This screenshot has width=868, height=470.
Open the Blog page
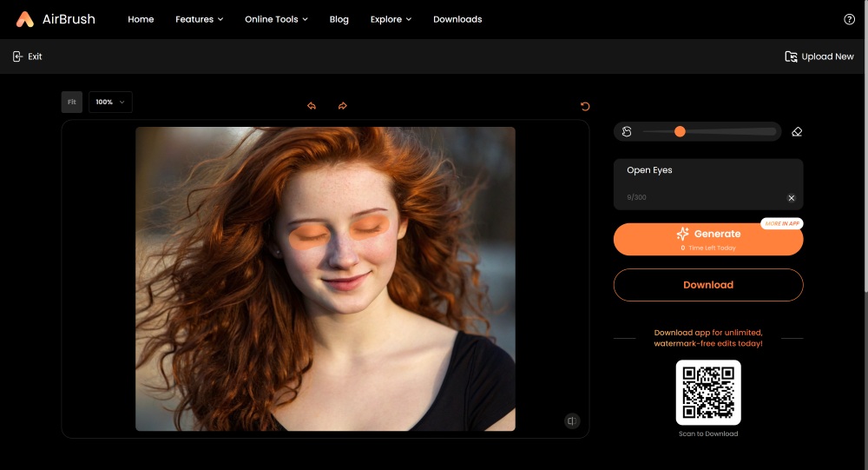(x=339, y=19)
